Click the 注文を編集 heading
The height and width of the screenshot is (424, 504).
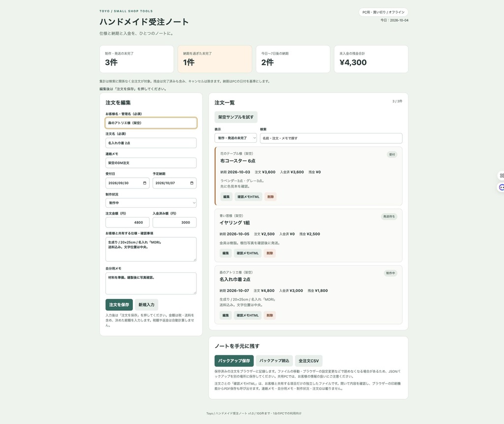coord(118,102)
